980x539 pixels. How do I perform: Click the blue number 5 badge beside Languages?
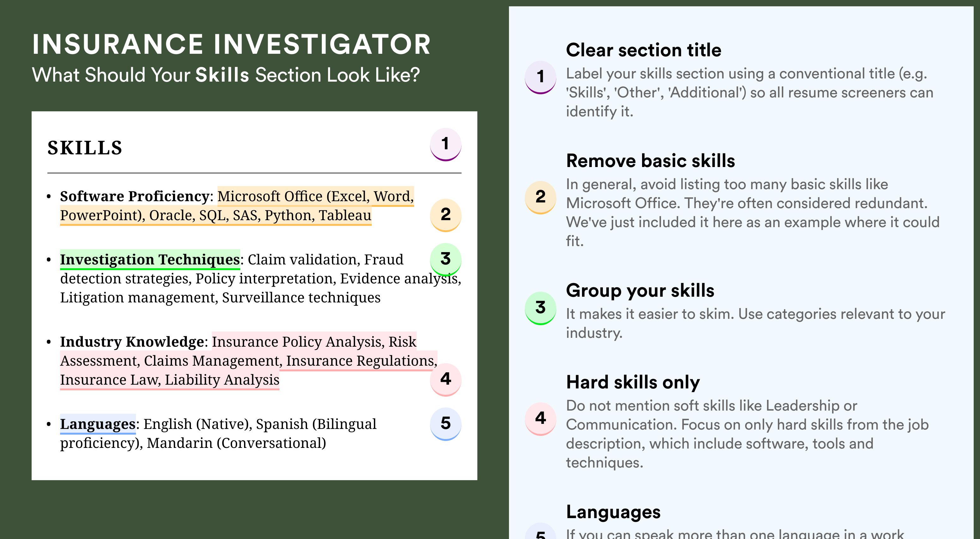(445, 424)
